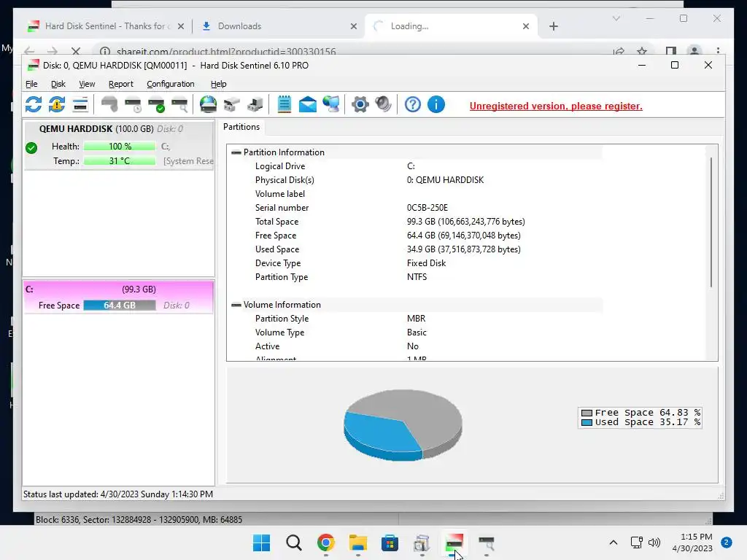The width and height of the screenshot is (747, 560).
Task: Click the Total Space value 99.3 GB
Action: coord(466,222)
